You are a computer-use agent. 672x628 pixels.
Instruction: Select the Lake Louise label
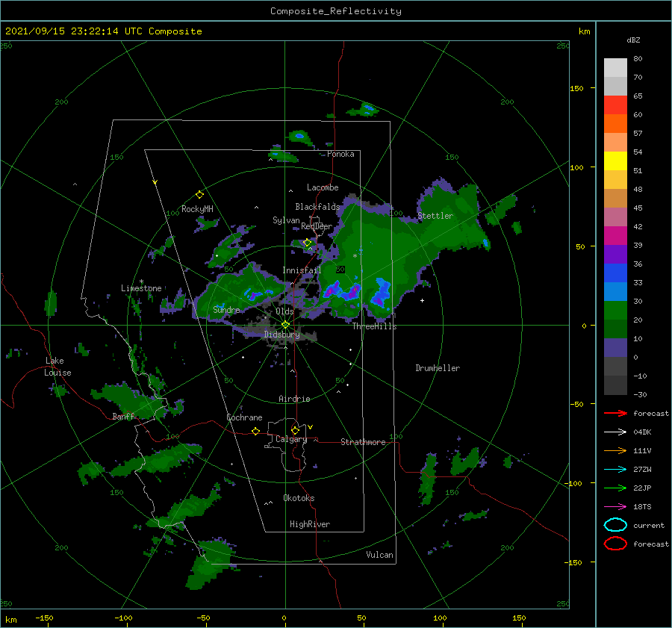(57, 367)
